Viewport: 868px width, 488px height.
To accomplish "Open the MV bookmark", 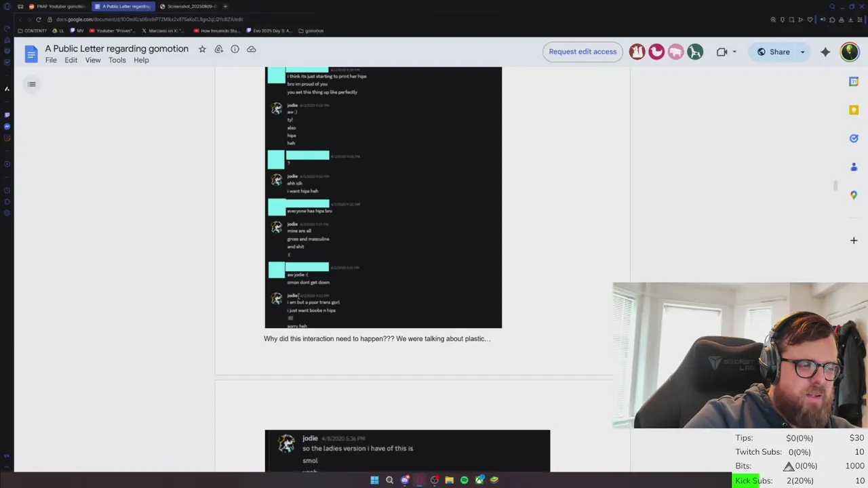I will [77, 30].
